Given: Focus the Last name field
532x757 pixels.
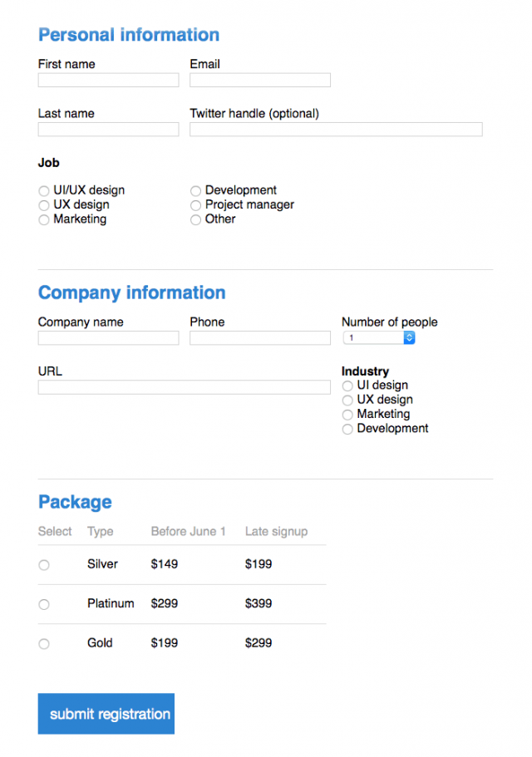Looking at the screenshot, I should coord(108,130).
